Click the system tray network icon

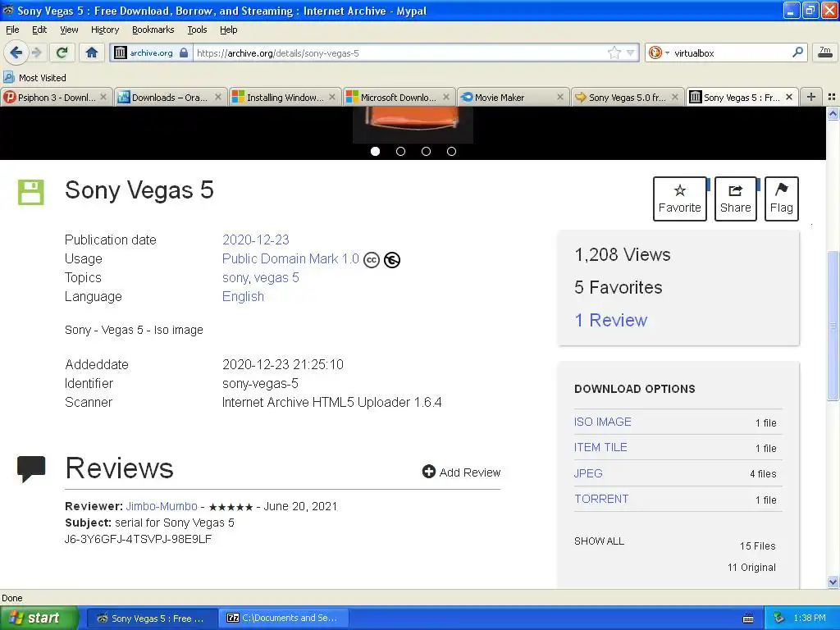pyautogui.click(x=778, y=618)
